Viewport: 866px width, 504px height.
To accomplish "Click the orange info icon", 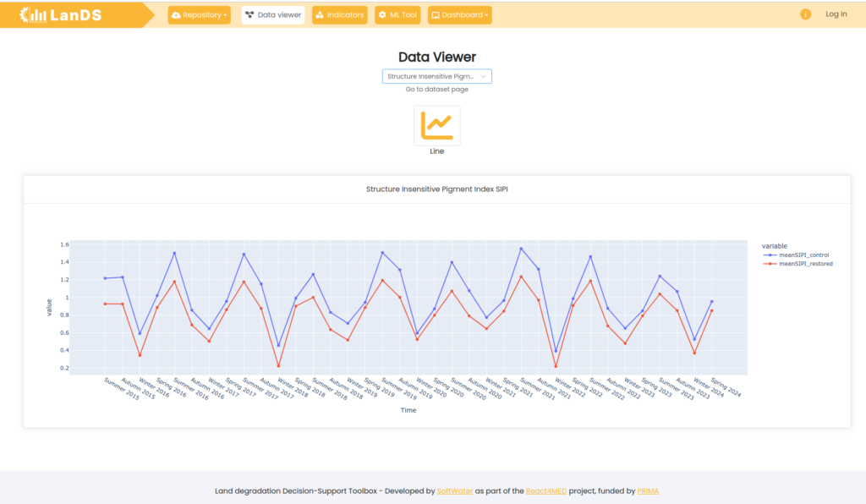I will tap(805, 14).
